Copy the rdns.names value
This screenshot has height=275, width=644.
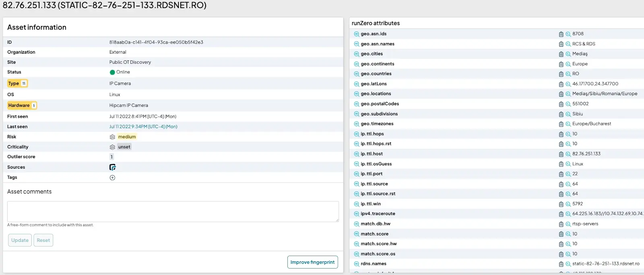(561, 264)
